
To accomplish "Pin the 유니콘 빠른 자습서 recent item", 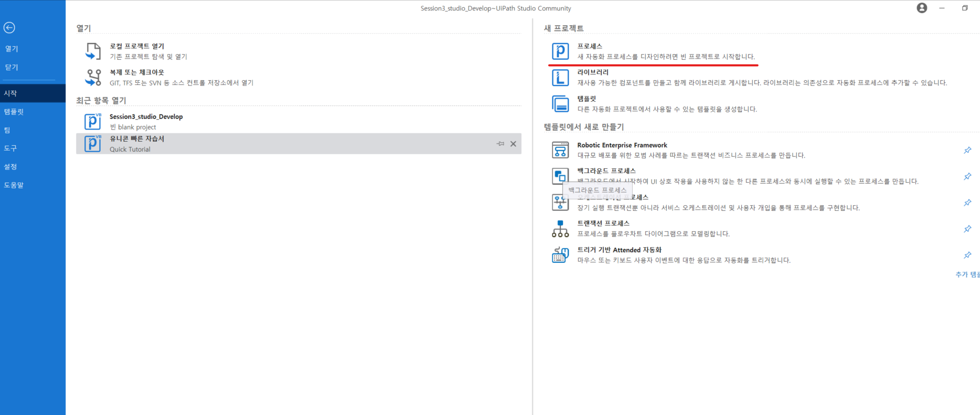I will [x=500, y=144].
